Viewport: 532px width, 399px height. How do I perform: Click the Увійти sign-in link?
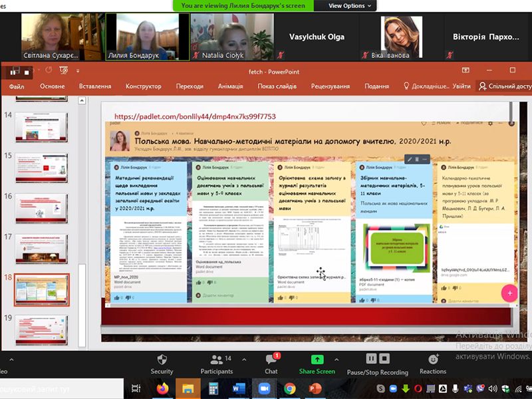[x=461, y=86]
